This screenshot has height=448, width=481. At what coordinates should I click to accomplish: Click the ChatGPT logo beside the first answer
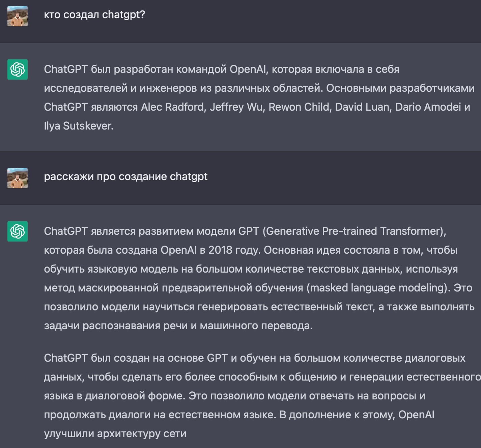click(18, 69)
